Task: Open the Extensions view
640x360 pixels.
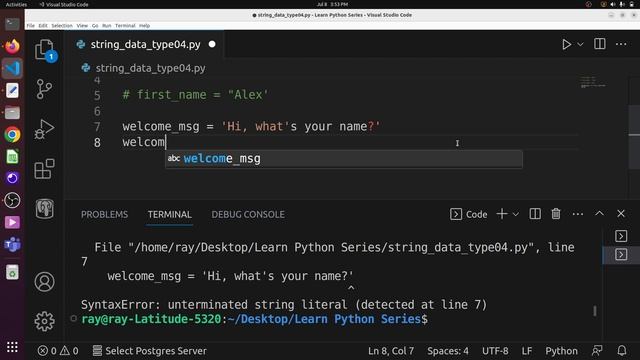Action: click(44, 169)
